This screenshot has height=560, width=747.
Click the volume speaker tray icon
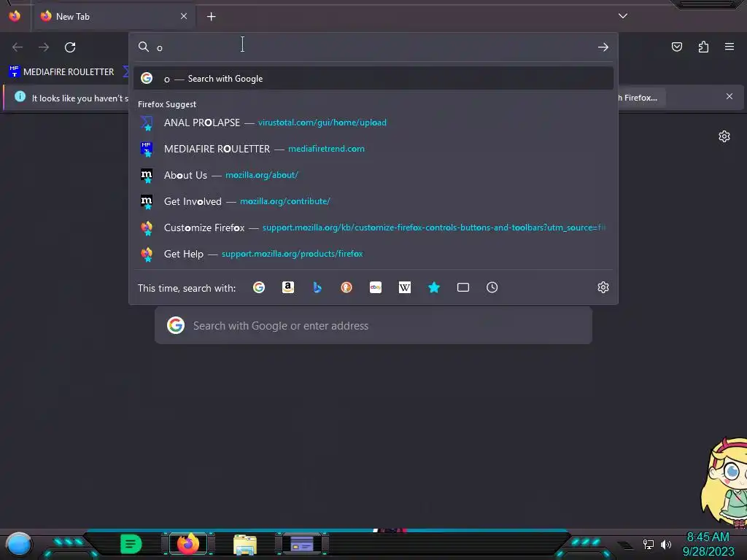[x=665, y=544]
